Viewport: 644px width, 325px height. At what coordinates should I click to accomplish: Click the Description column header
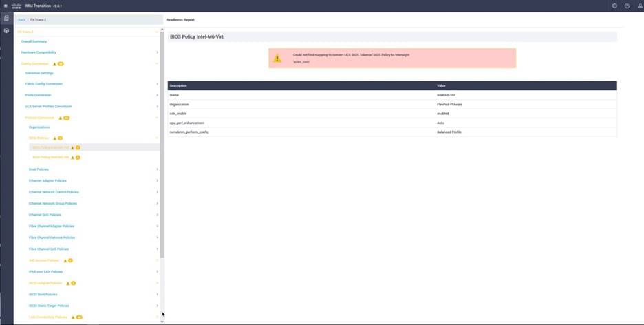[178, 86]
